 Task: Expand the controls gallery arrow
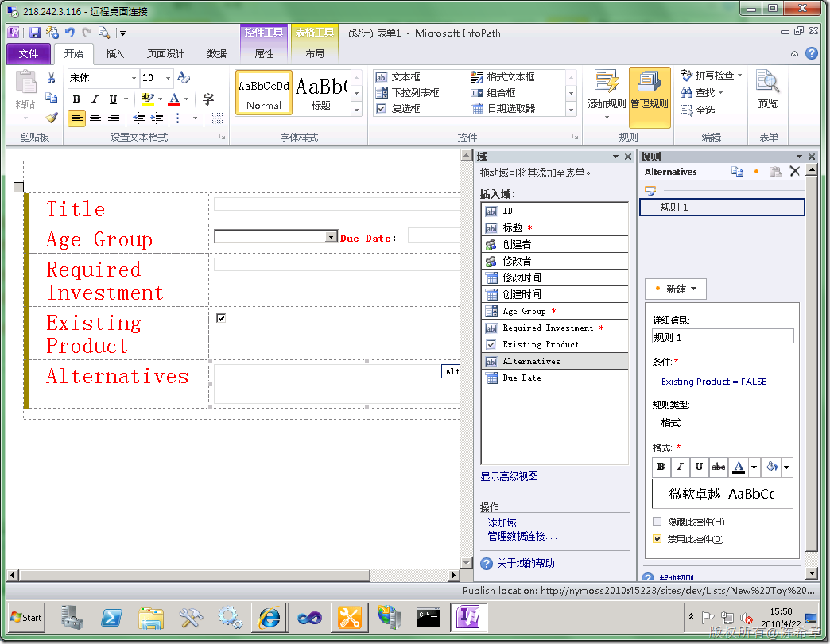tap(571, 109)
